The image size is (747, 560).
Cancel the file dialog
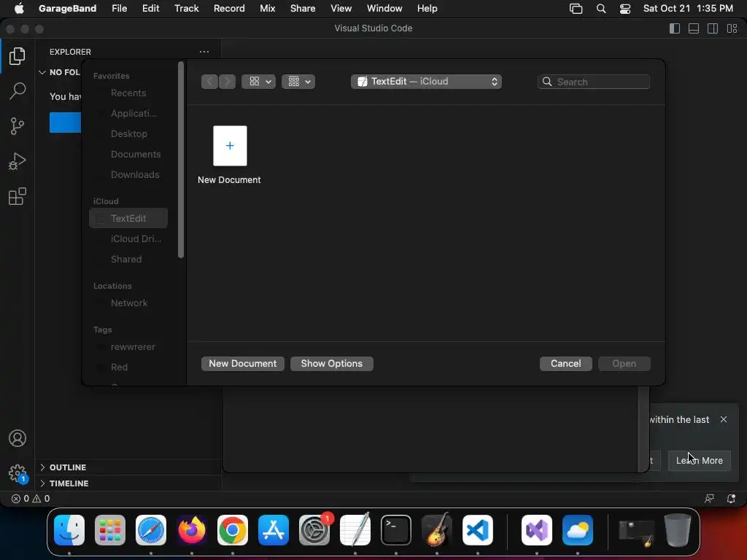[x=565, y=363]
